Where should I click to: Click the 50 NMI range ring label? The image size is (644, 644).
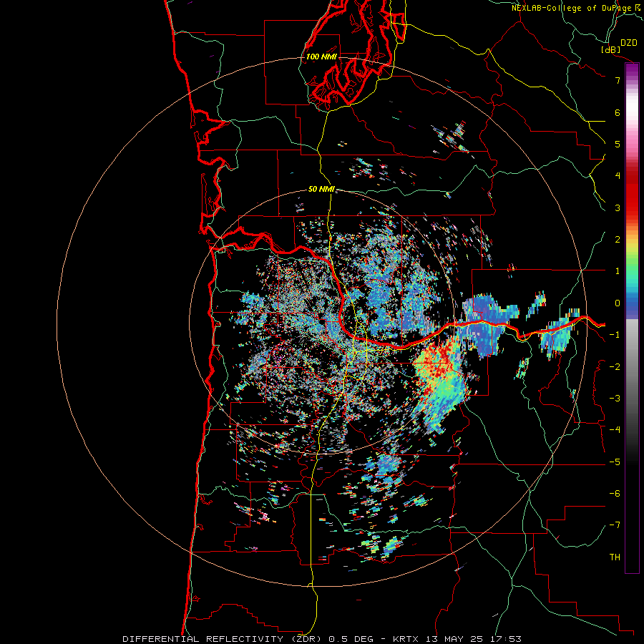pos(321,189)
